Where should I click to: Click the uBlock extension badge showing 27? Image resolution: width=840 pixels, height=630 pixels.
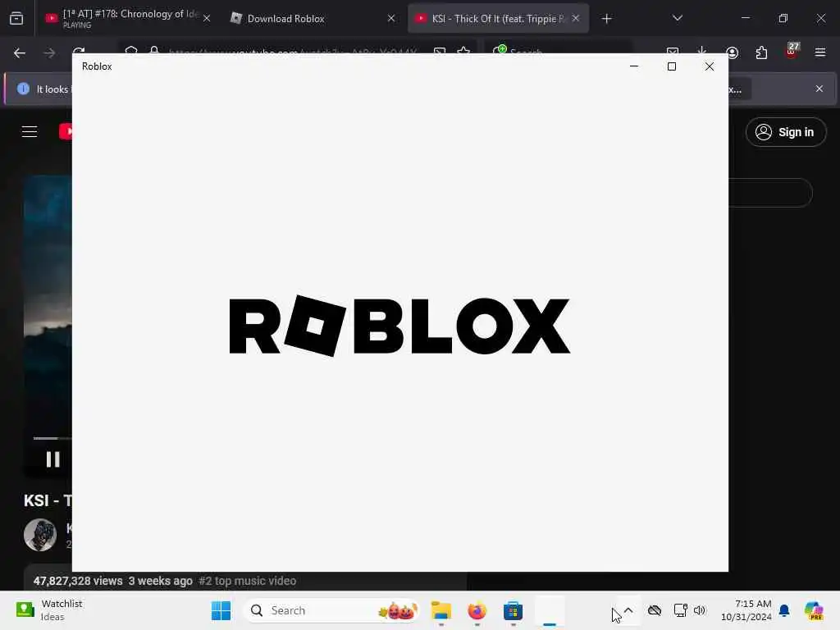[792, 51]
